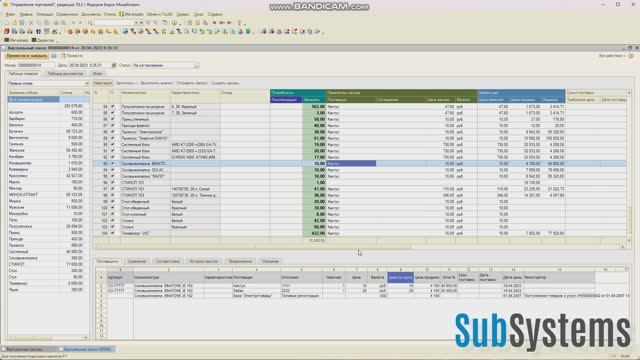640x360 pixels.
Task: Click the Провести и закрыть button
Action: [27, 56]
